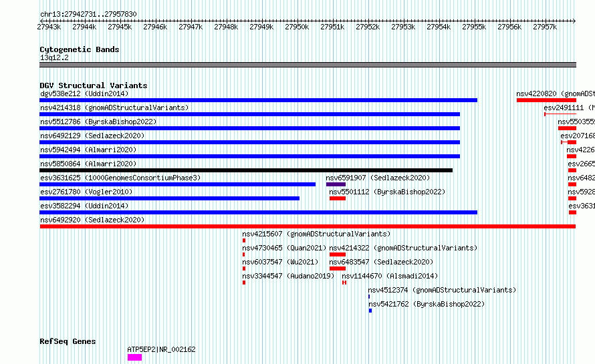Select the 27949k ruler position
The height and width of the screenshot is (364, 595).
tap(261, 27)
